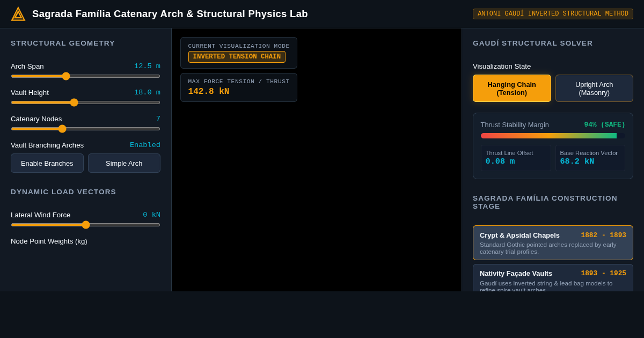644x338 pixels.
Task: Click the Gaudí Structural Solver heading
Action: click(533, 43)
